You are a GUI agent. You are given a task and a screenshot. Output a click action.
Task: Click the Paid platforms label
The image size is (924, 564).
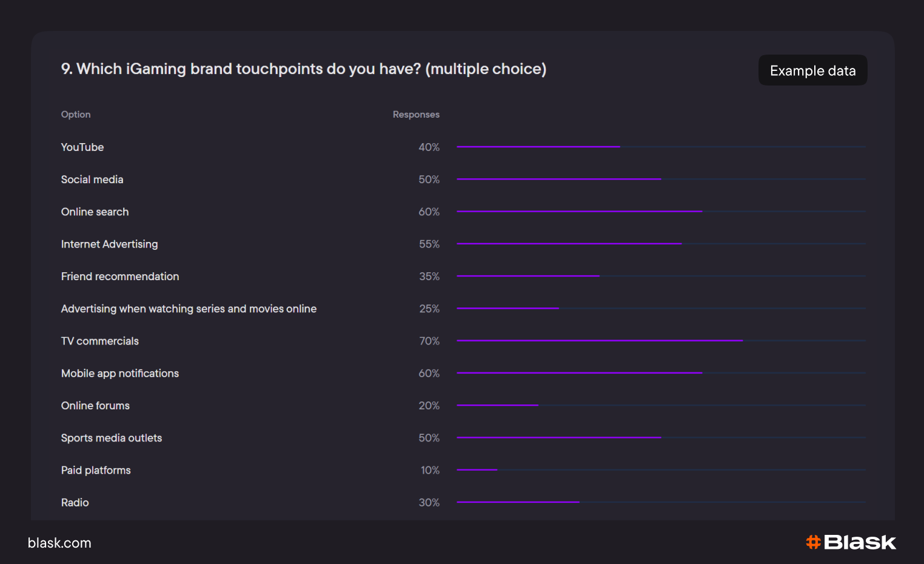96,470
